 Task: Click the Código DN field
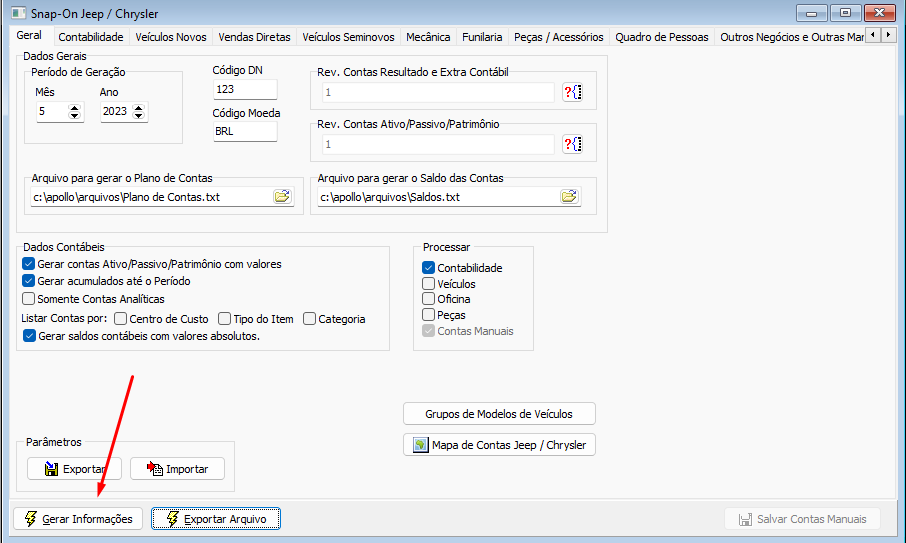pos(245,89)
